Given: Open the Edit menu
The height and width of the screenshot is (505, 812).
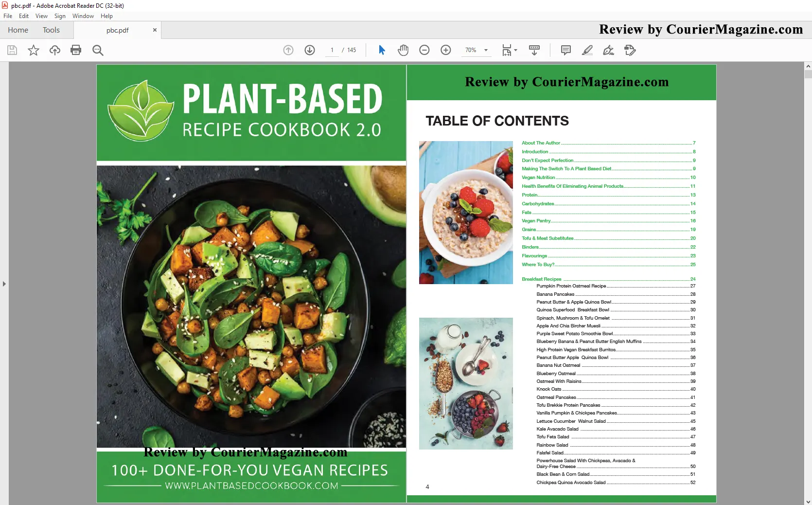Looking at the screenshot, I should (x=24, y=16).
